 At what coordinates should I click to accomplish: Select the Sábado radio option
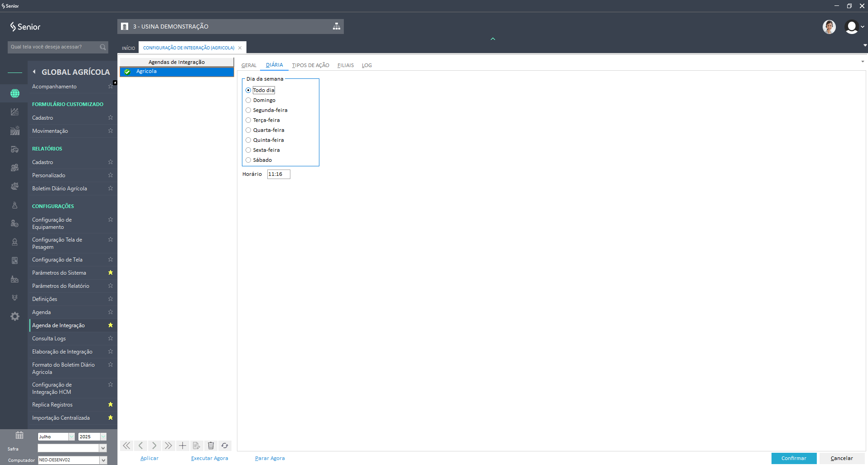click(248, 160)
